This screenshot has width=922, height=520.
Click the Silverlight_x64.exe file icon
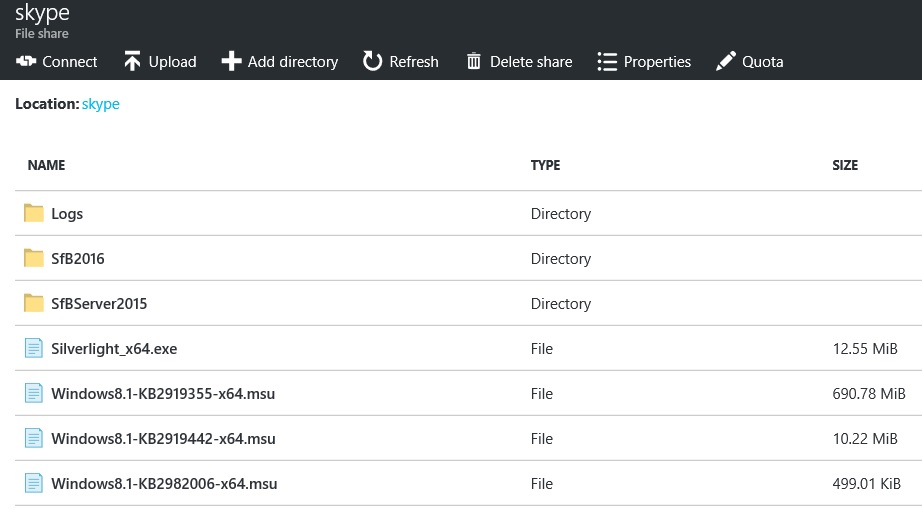34,348
